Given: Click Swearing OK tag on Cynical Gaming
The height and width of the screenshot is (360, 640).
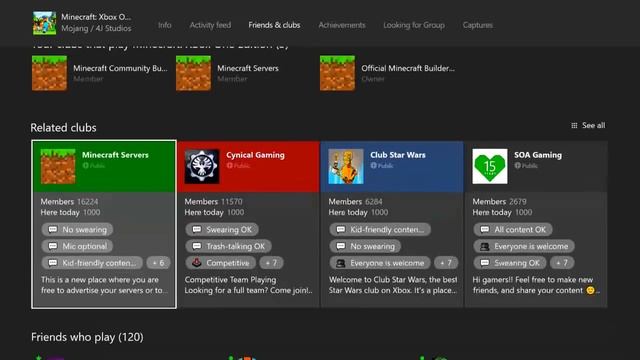Looking at the screenshot, I should pyautogui.click(x=222, y=229).
